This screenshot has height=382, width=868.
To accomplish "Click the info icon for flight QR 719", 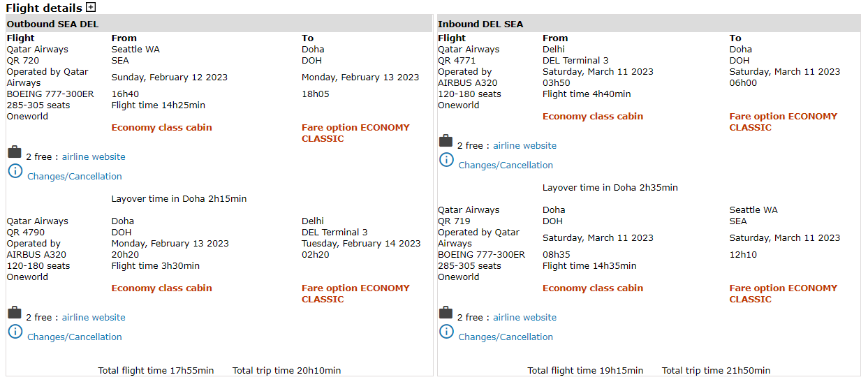I will tap(446, 332).
